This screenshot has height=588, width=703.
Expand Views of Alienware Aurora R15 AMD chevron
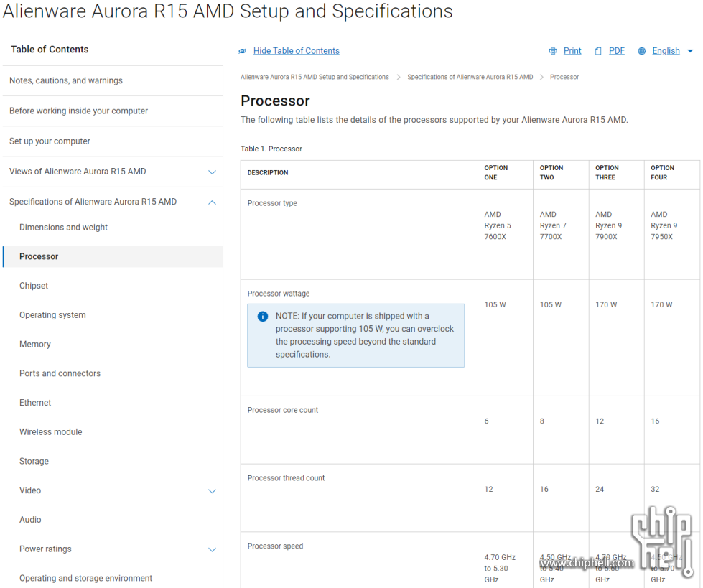tap(212, 172)
